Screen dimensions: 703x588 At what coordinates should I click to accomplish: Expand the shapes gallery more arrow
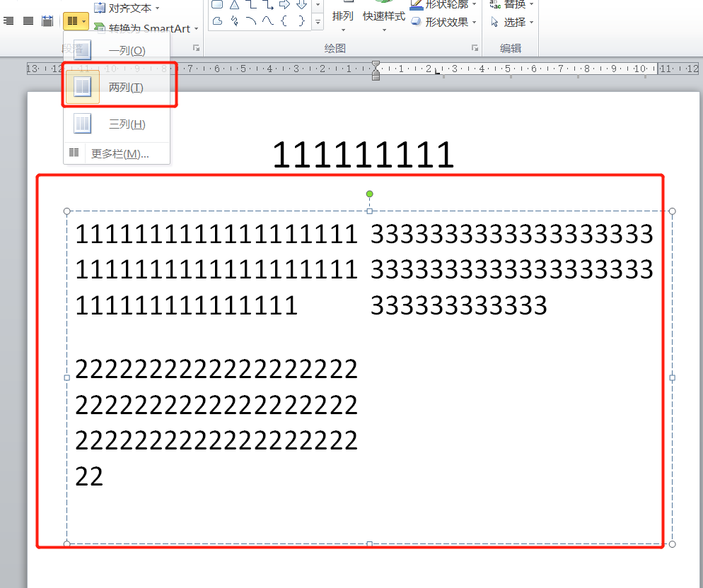[x=318, y=23]
